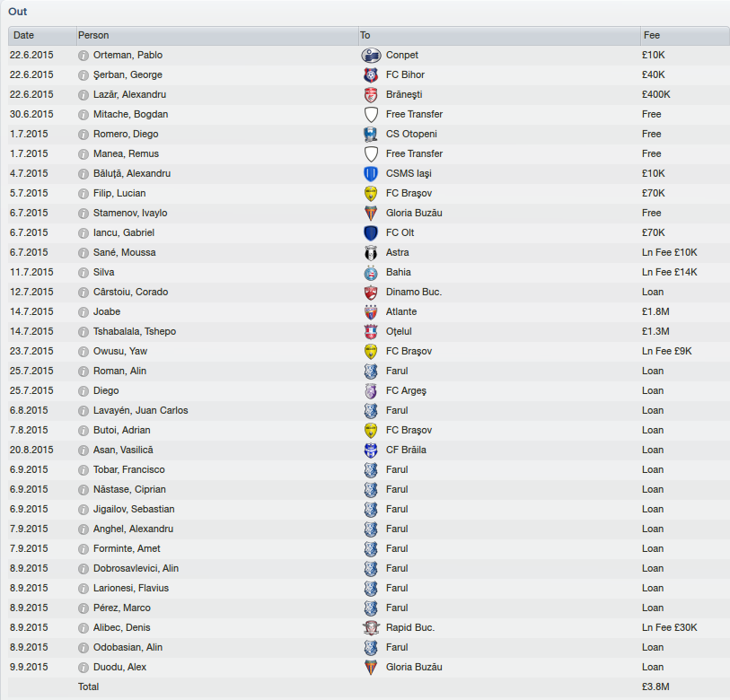Select the Astra club crest icon
Screen dimensions: 730x700
pyautogui.click(x=371, y=253)
